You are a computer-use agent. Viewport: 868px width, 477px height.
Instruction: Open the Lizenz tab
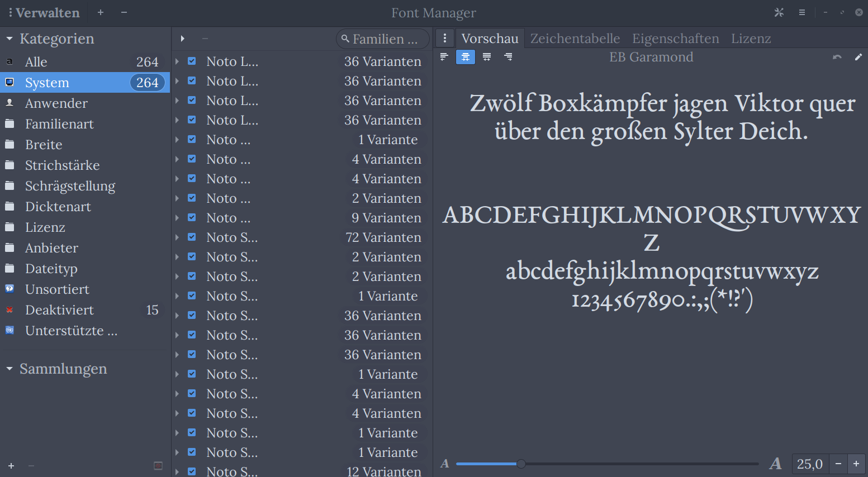751,38
